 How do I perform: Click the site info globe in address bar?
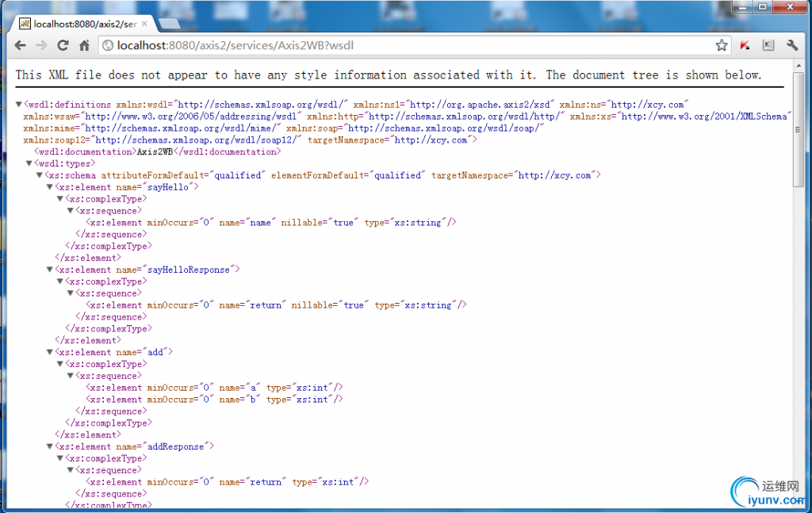(108, 45)
